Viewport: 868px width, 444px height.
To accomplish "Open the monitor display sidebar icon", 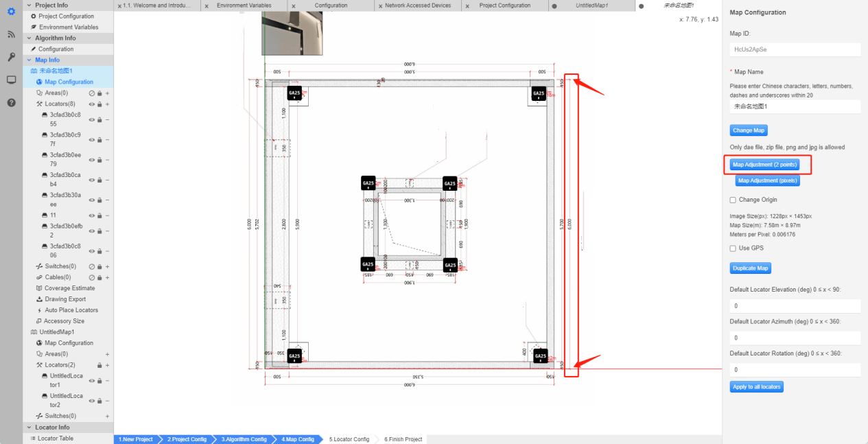I will point(11,80).
